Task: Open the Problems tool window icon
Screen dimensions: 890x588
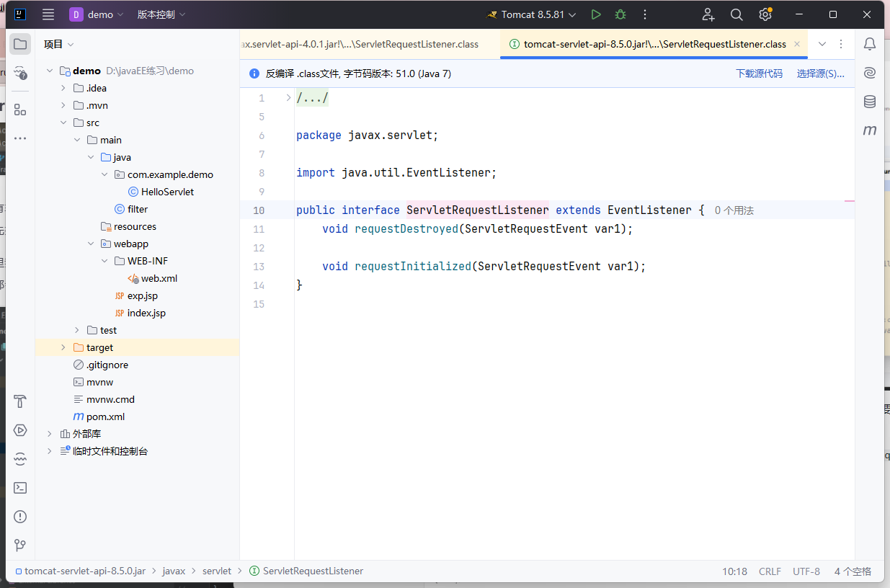Action: 20,517
